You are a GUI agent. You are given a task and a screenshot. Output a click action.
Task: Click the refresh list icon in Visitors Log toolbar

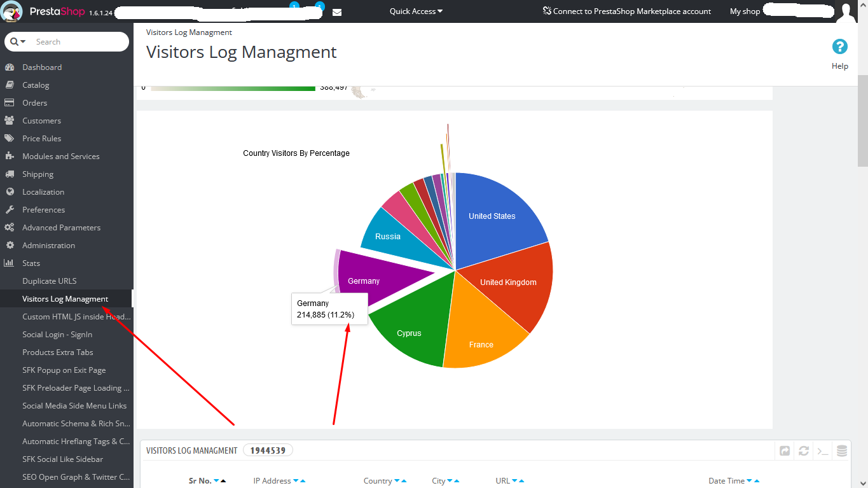point(804,451)
